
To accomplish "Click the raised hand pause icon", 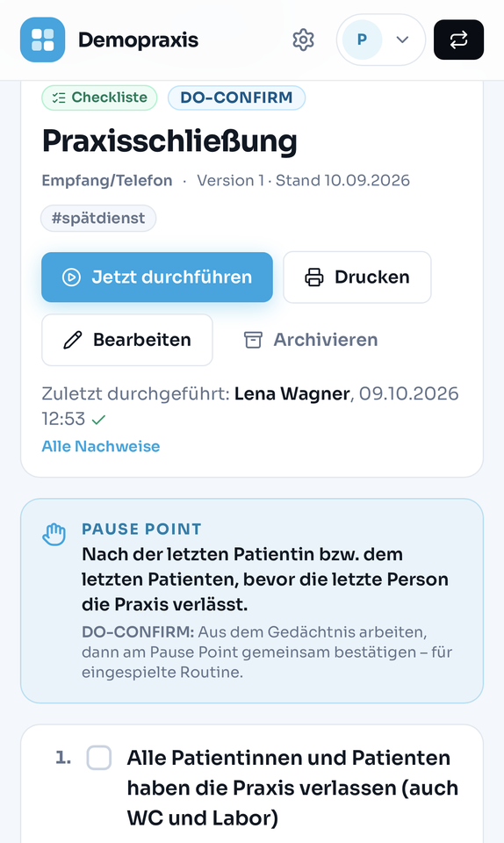I will 54,535.
